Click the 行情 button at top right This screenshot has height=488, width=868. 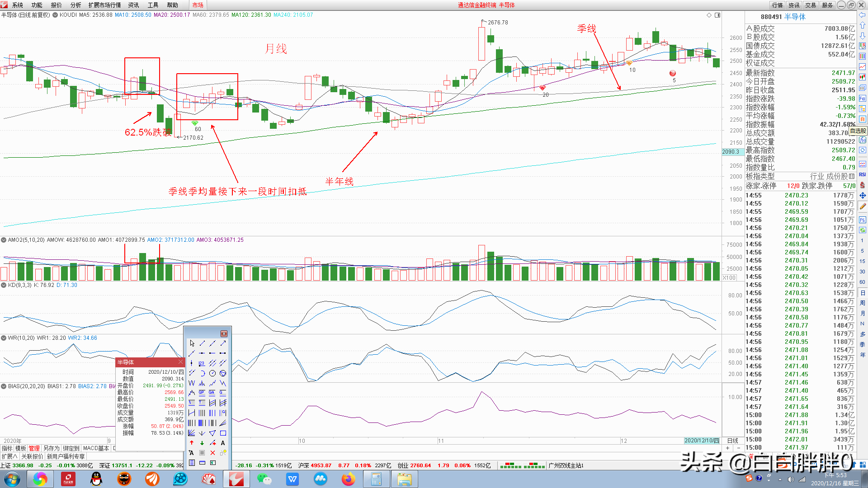pyautogui.click(x=778, y=5)
